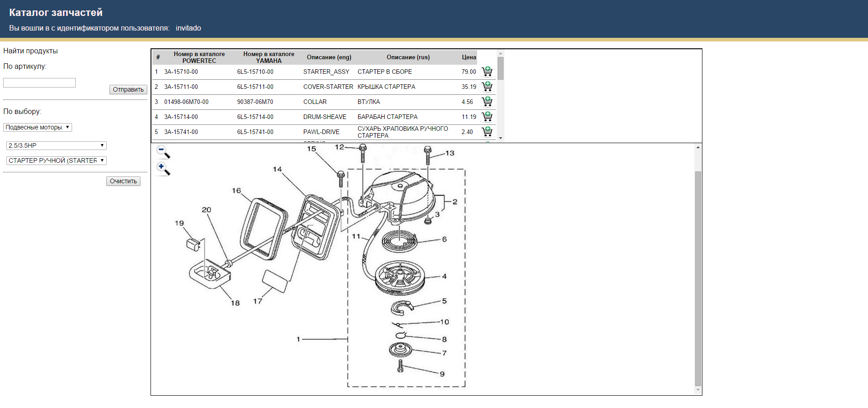
Task: Click the КРЫШКА СТАРТЕРА description
Action: [x=386, y=87]
